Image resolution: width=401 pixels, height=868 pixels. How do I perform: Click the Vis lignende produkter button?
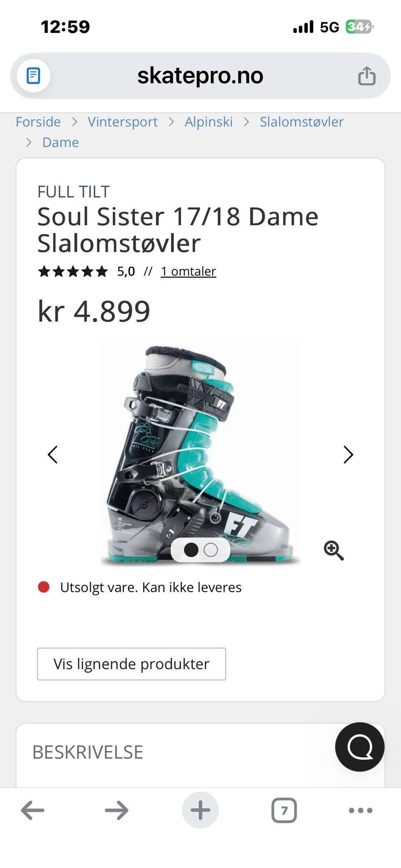tap(132, 664)
